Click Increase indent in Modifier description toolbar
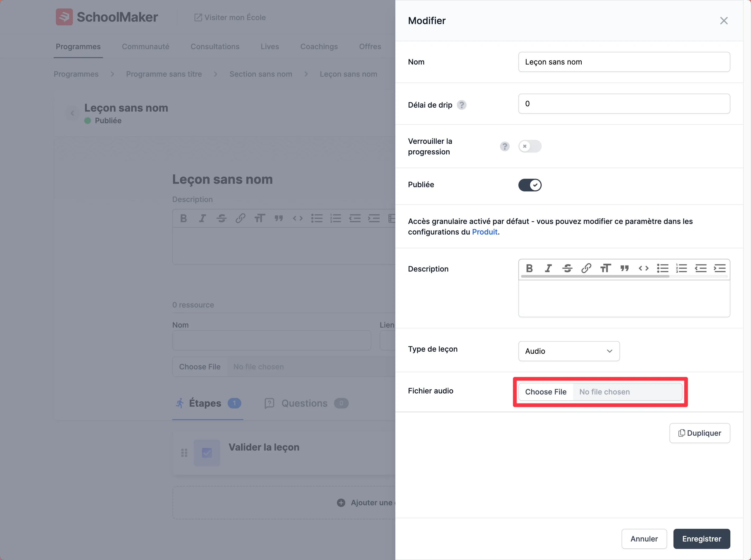The width and height of the screenshot is (751, 560). point(720,268)
